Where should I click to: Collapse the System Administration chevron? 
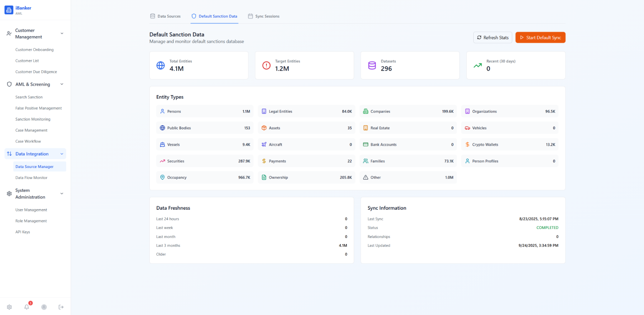click(62, 194)
